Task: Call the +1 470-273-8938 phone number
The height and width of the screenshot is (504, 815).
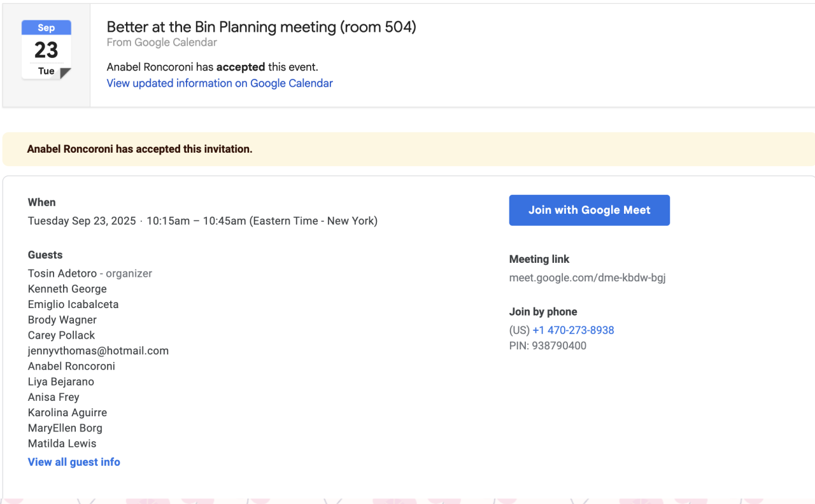Action: (573, 330)
